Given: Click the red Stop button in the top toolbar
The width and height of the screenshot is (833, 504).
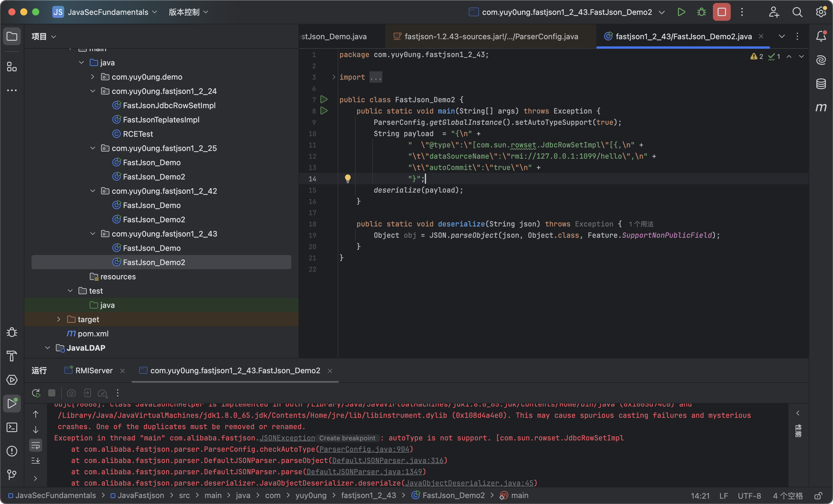Looking at the screenshot, I should pos(722,12).
